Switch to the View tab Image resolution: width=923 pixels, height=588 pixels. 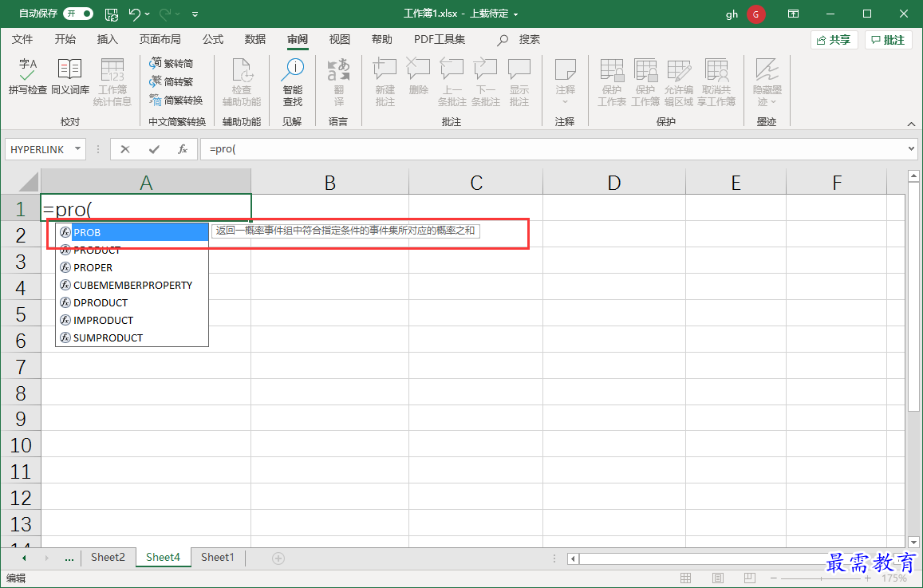(x=340, y=39)
